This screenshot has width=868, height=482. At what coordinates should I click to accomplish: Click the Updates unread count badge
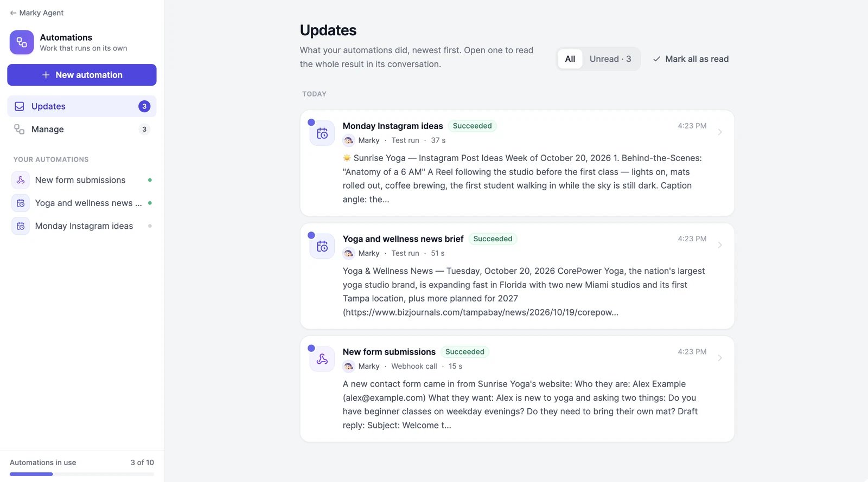[144, 106]
